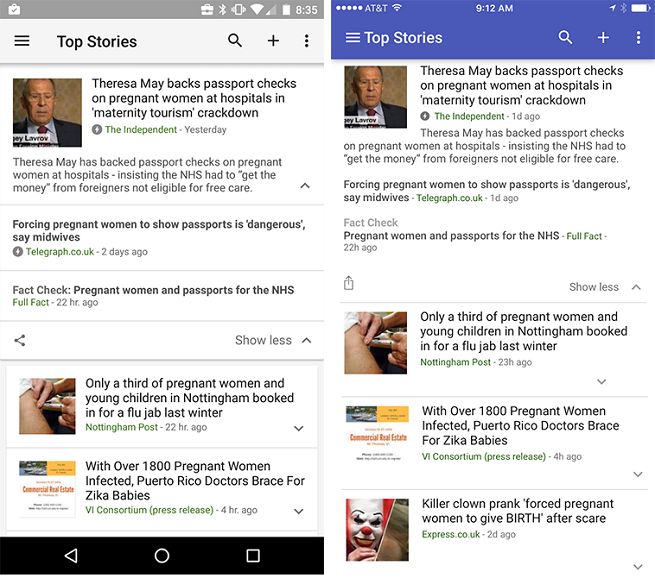Expand Puerto Rico Zika story chevron on iOS
The image size is (655, 578).
tap(638, 474)
